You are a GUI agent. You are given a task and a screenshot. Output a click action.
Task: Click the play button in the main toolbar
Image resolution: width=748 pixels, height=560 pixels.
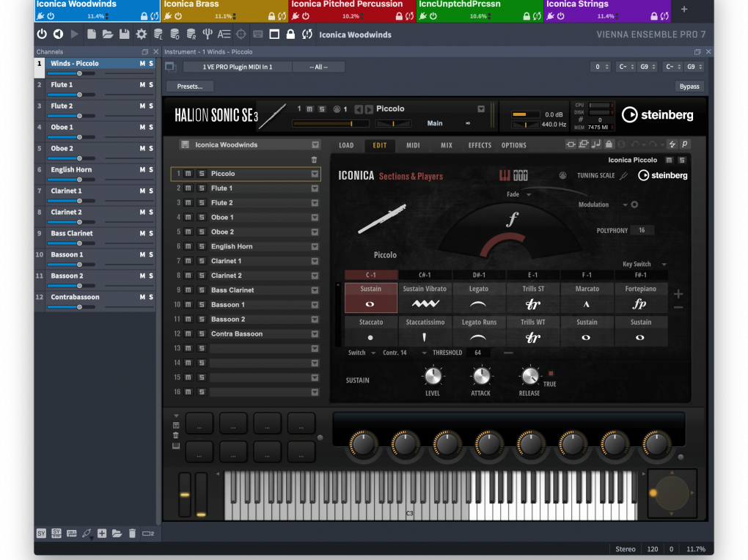coord(74,34)
